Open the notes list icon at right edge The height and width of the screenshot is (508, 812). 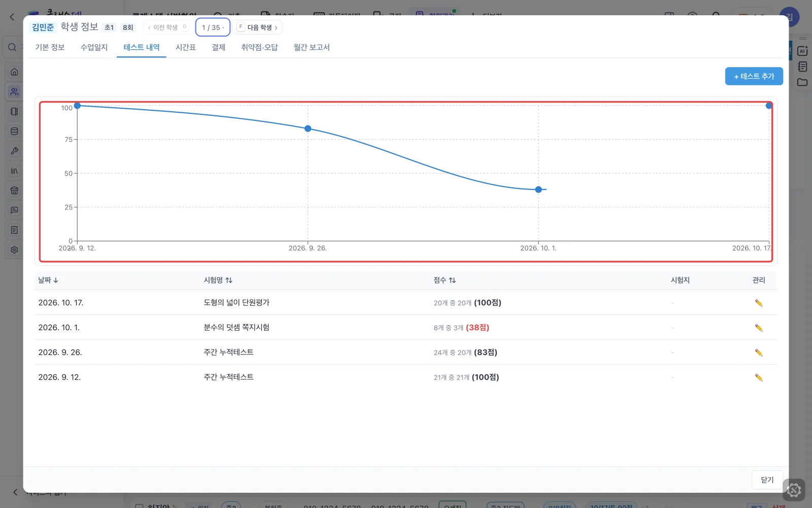(x=802, y=67)
